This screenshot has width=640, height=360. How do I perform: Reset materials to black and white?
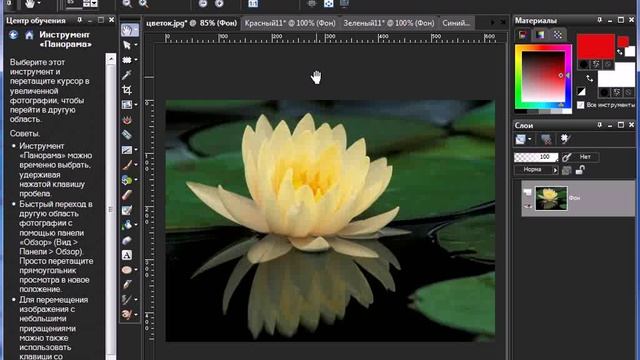point(581,91)
